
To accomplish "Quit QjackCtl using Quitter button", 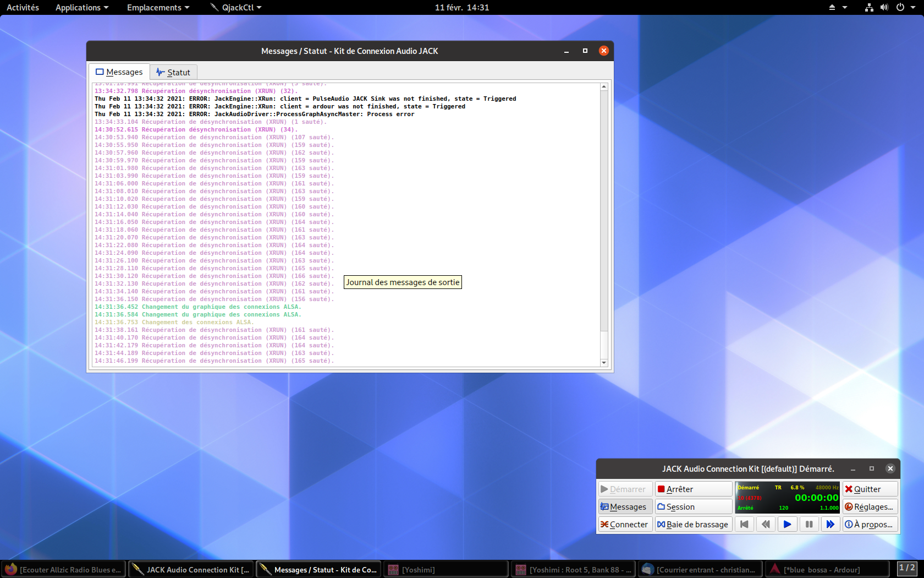I will (870, 489).
